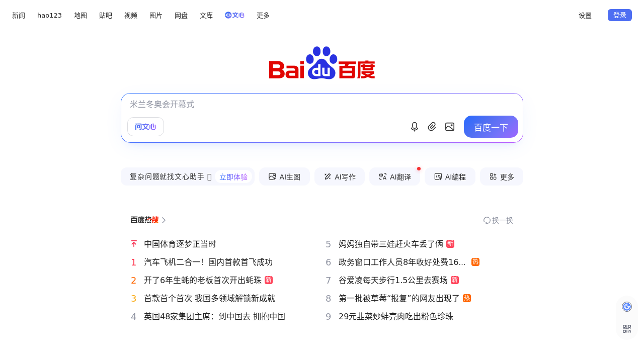This screenshot has width=644, height=362.
Task: Click the image search icon in search box
Action: [x=450, y=127]
